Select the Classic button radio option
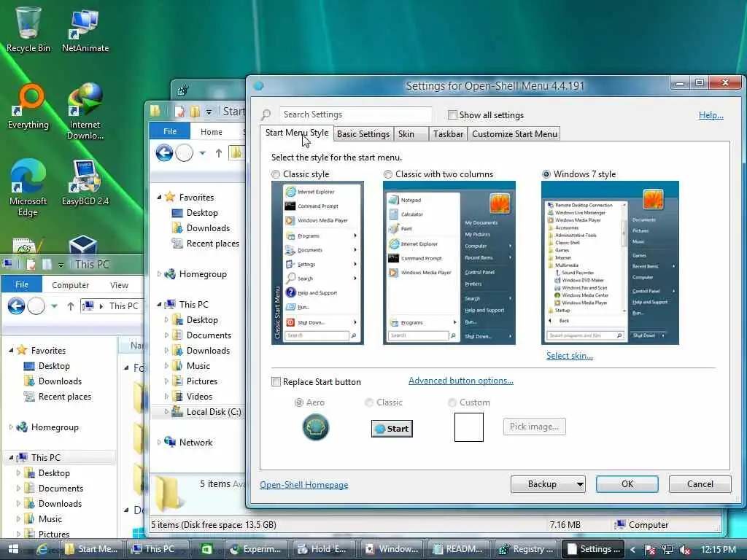Screen dimensions: 747x560 click(369, 402)
